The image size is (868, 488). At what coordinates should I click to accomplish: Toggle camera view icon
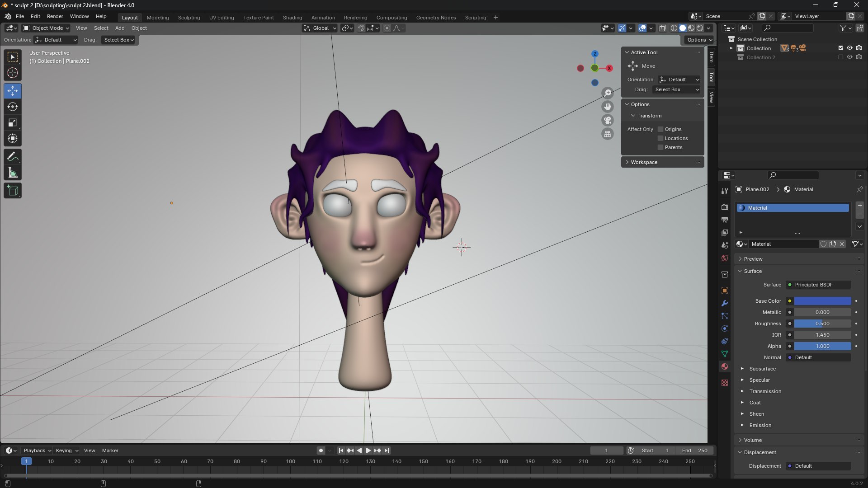coord(608,120)
